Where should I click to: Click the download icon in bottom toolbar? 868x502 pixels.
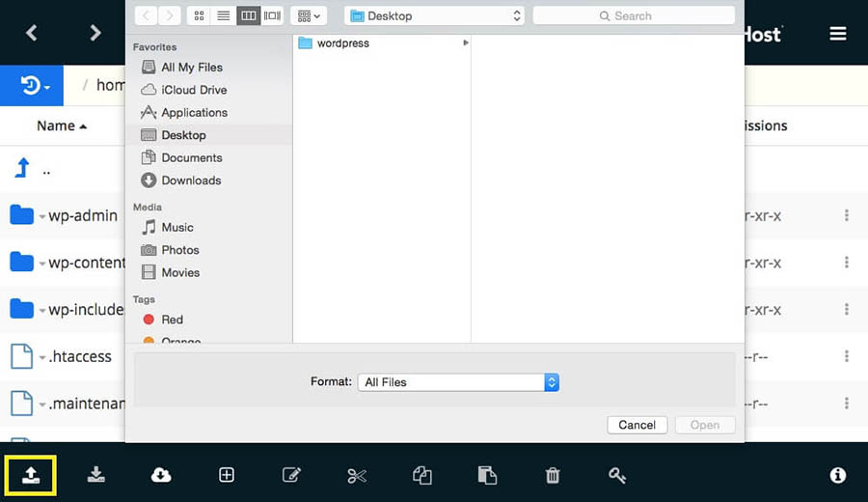(x=95, y=475)
